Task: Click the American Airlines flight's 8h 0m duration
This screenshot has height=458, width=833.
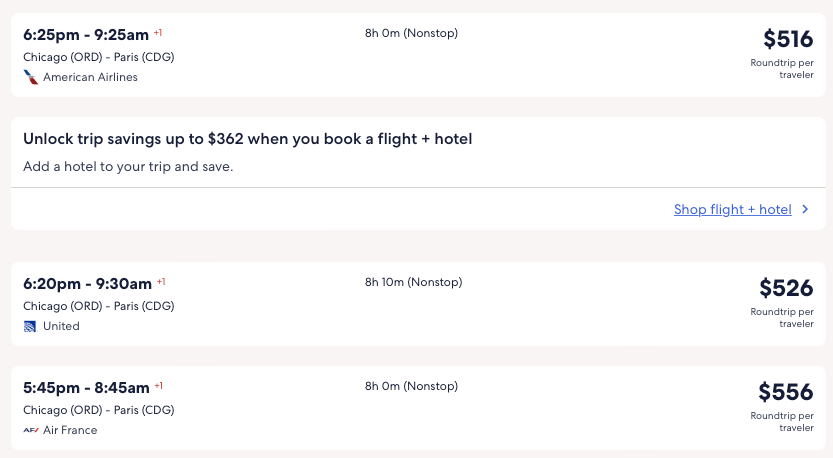Action: pos(411,33)
